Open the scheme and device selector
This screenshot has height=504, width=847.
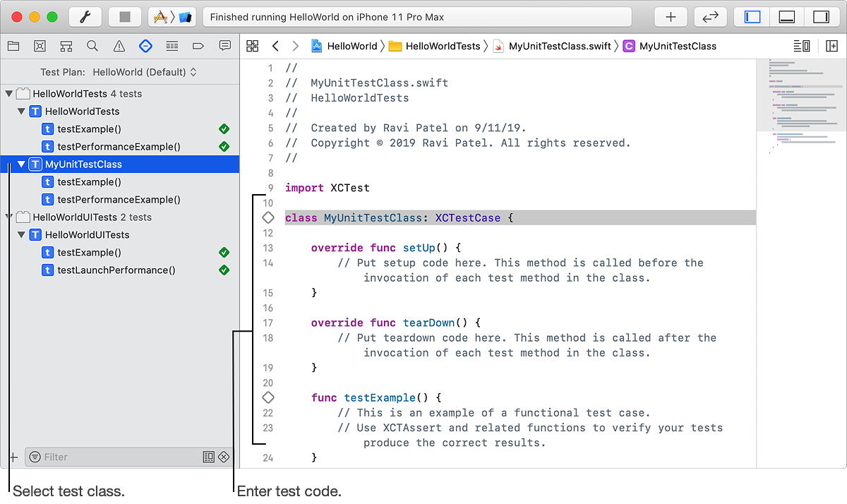(172, 17)
